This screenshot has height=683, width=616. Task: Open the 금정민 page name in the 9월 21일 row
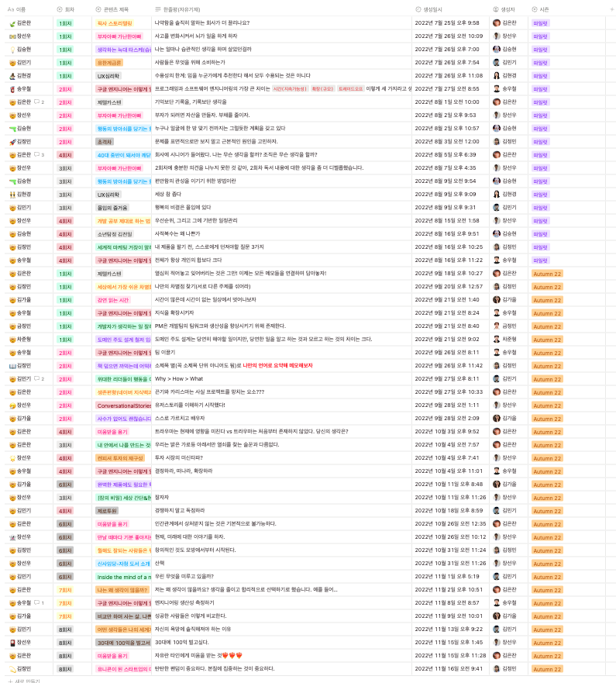(x=24, y=326)
